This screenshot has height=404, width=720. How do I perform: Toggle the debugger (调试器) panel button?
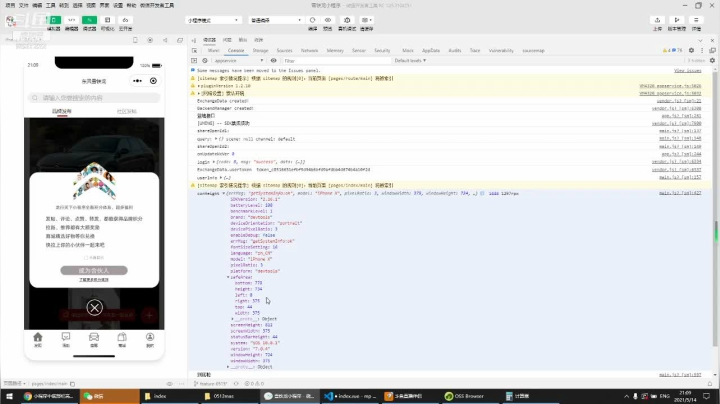click(90, 20)
